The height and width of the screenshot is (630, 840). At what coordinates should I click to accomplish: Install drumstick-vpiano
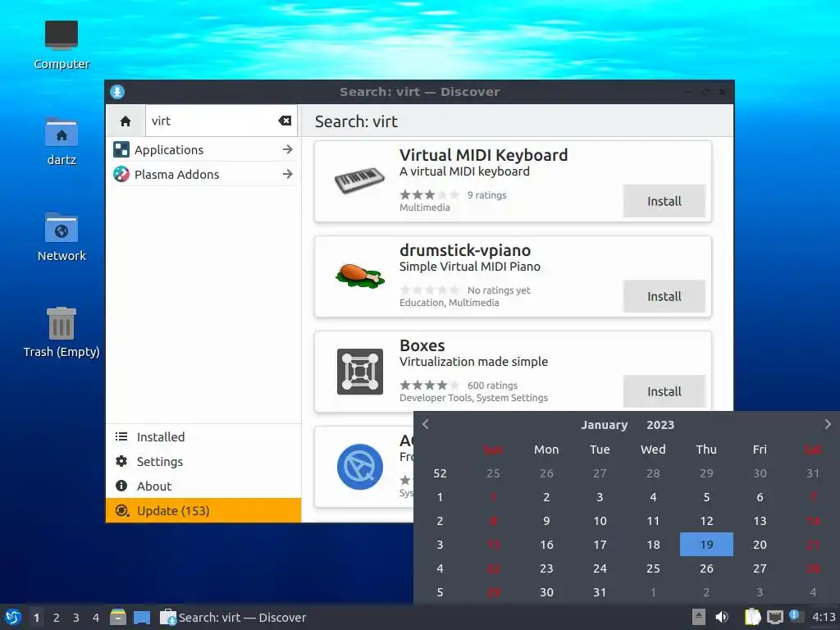(x=664, y=296)
